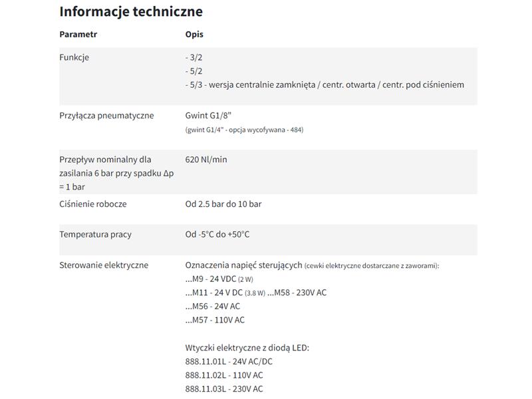
Task: Select the 'Opis' column header
Action: coord(194,35)
